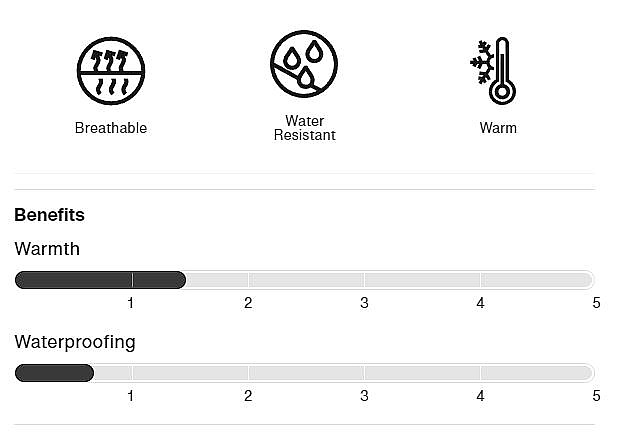Screen dimensions: 620x438
Task: Click number 3 under the Warmth scale
Action: click(x=364, y=303)
